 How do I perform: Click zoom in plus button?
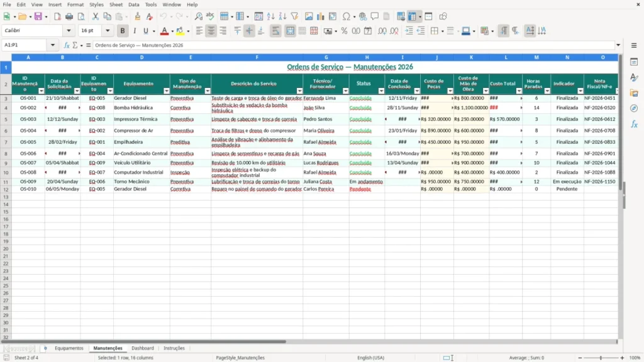point(622,358)
